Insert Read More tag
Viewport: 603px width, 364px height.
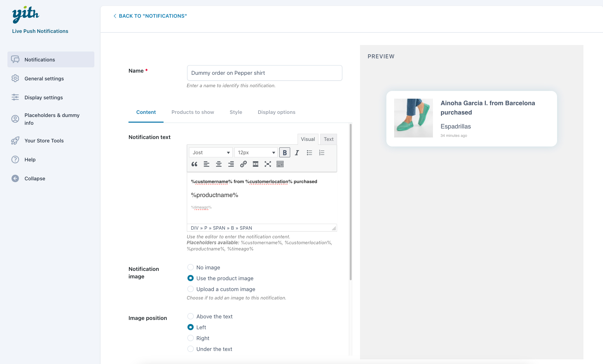click(255, 164)
